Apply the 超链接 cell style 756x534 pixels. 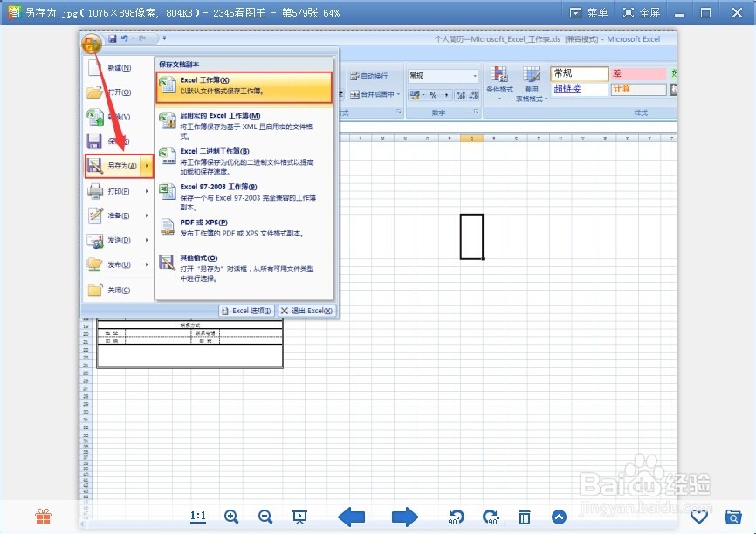tap(579, 89)
